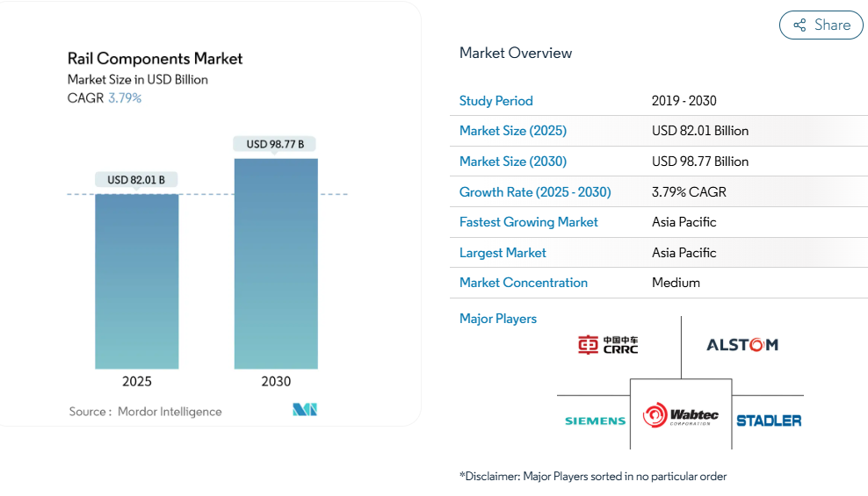Click the Alstom logo
Image resolution: width=868 pixels, height=496 pixels.
coord(742,345)
